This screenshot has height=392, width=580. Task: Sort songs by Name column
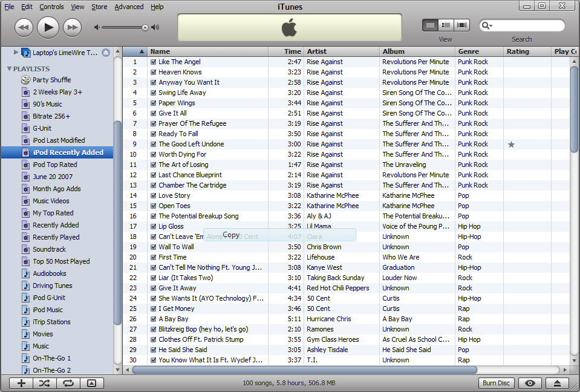(x=208, y=51)
